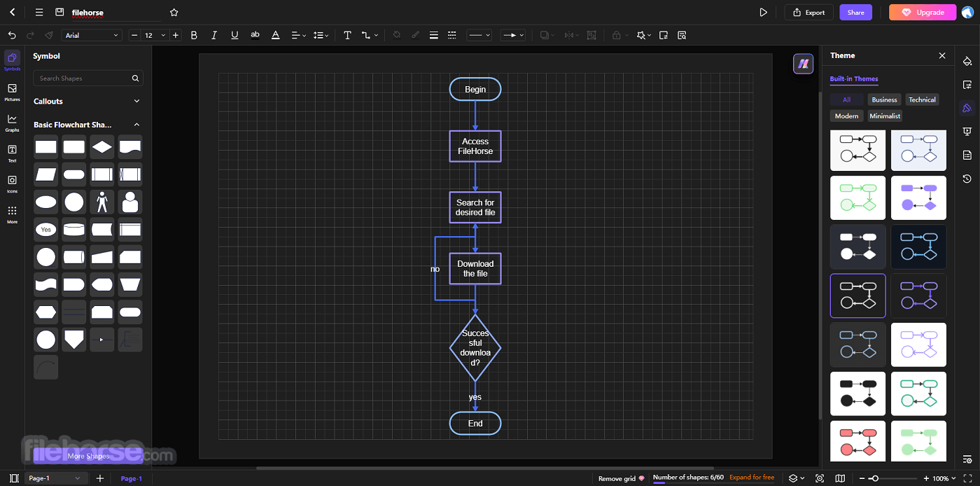Image resolution: width=980 pixels, height=486 pixels.
Task: Open font color picker
Action: [x=275, y=35]
